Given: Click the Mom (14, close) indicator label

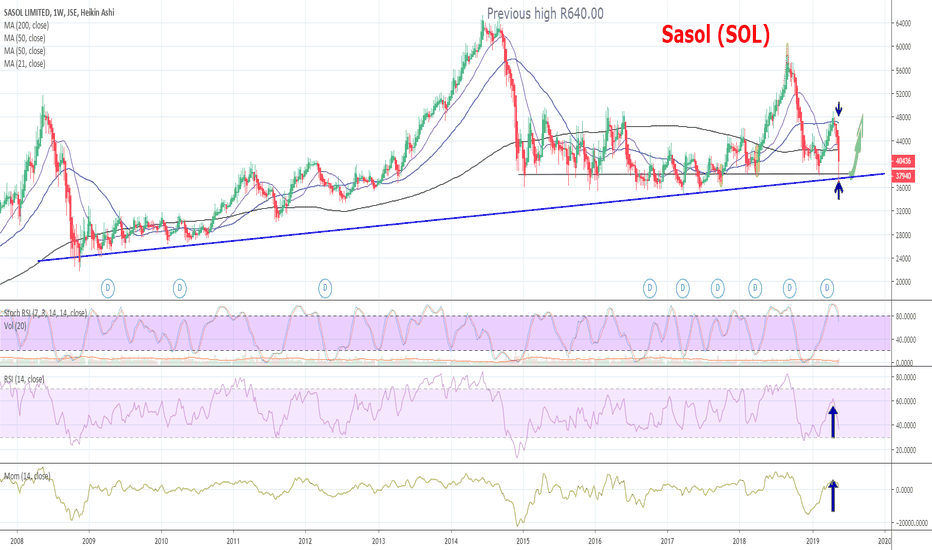Looking at the screenshot, I should pyautogui.click(x=27, y=476).
